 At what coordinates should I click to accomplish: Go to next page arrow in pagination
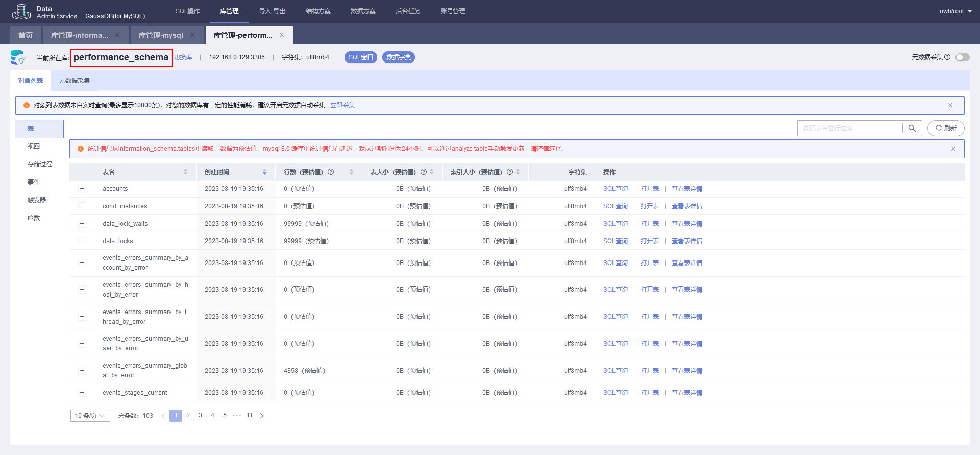[x=262, y=416]
